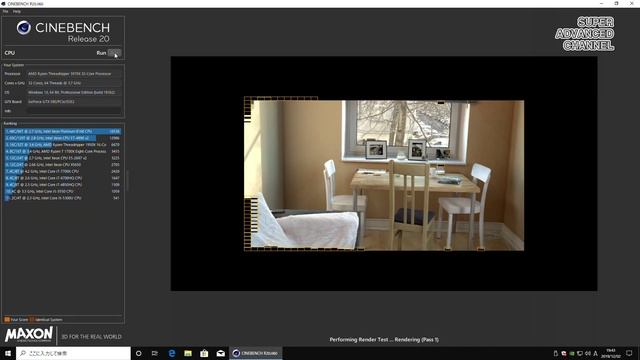
Task: Click the Info input field
Action: click(74, 111)
